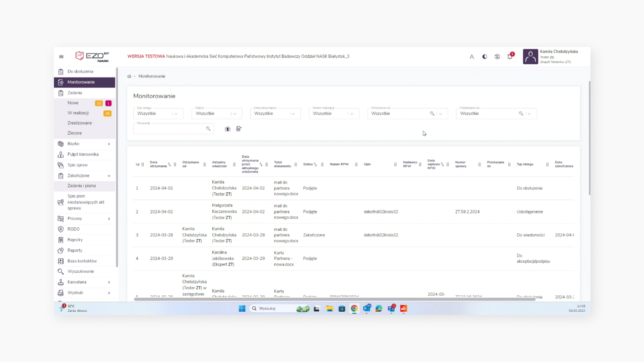Open the W realizacji tasks list
The width and height of the screenshot is (644, 362).
(78, 113)
